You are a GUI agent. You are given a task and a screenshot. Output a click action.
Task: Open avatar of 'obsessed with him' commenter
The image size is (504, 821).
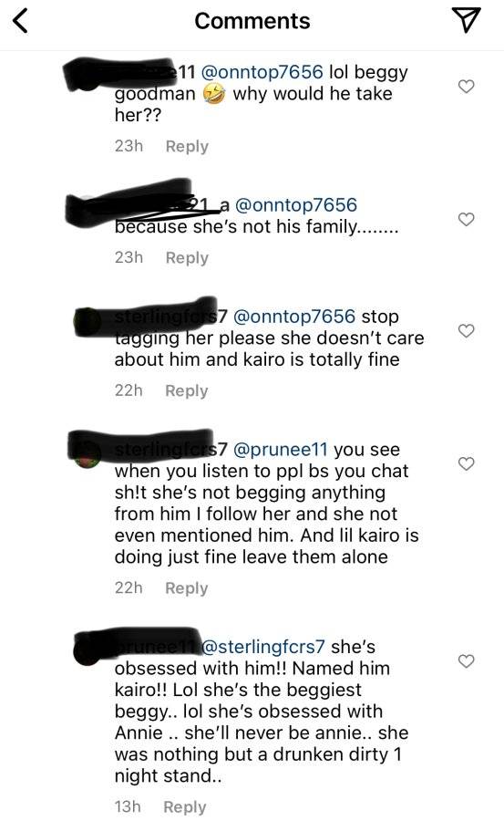(x=87, y=651)
